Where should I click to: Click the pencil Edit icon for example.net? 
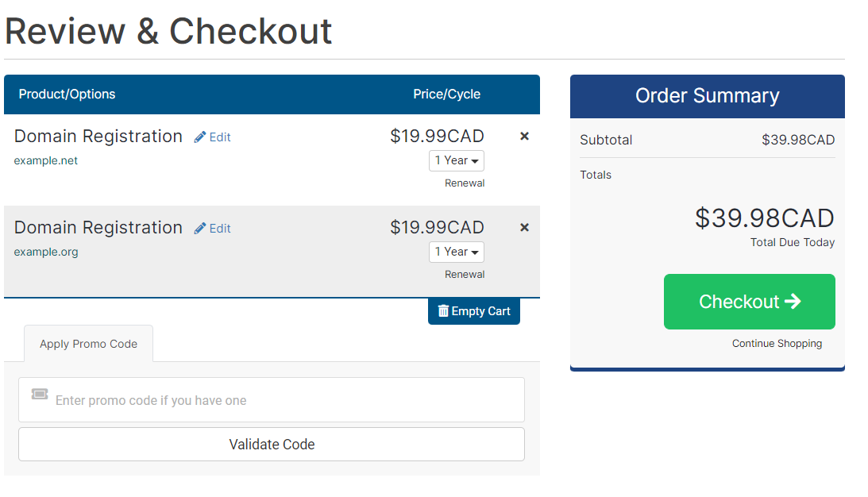pos(200,137)
